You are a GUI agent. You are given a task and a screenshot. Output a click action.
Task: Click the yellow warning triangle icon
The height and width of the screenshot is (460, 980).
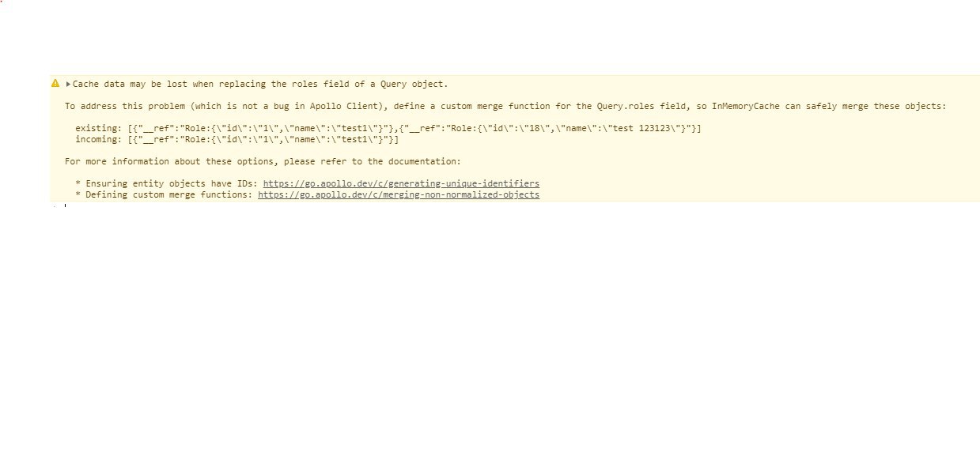[x=55, y=83]
